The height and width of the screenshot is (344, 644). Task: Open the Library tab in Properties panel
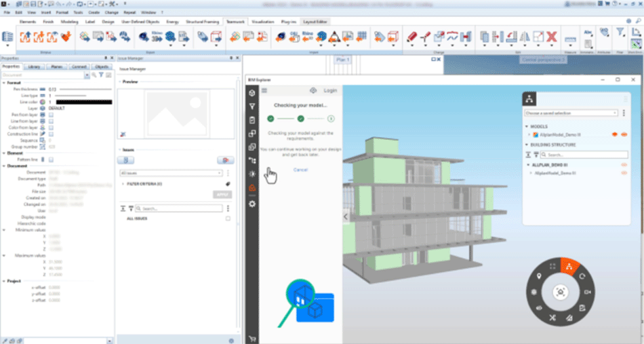(34, 66)
